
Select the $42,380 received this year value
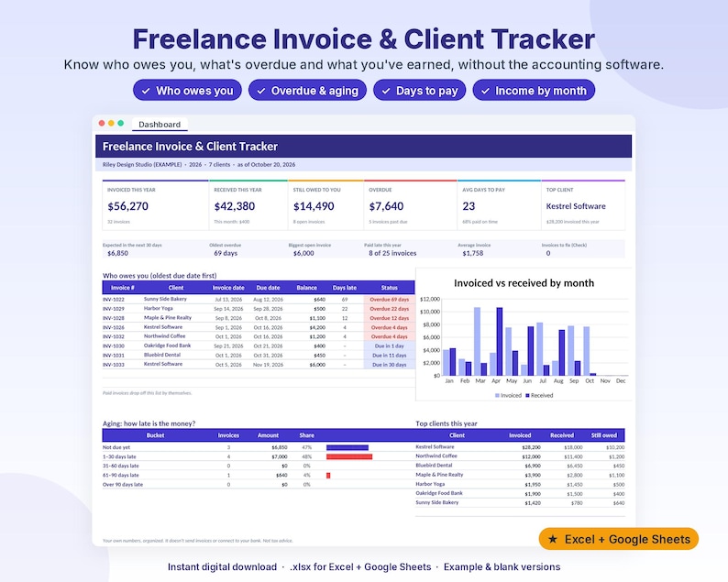pos(235,206)
